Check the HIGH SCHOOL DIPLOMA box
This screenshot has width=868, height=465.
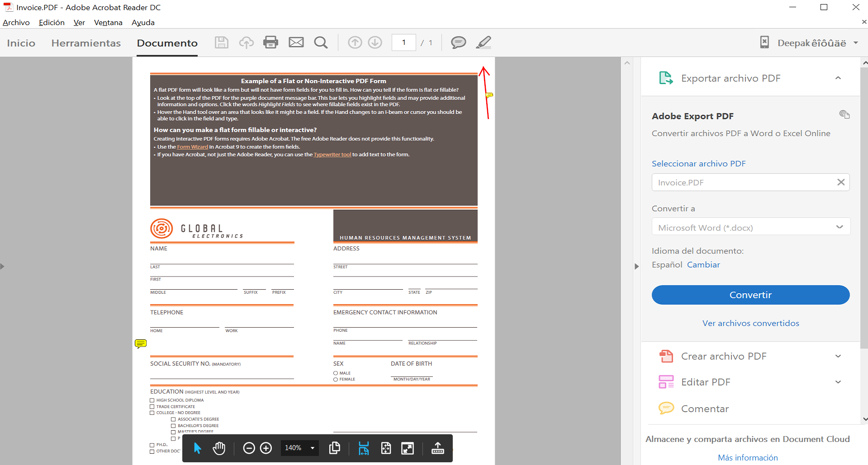pos(152,400)
